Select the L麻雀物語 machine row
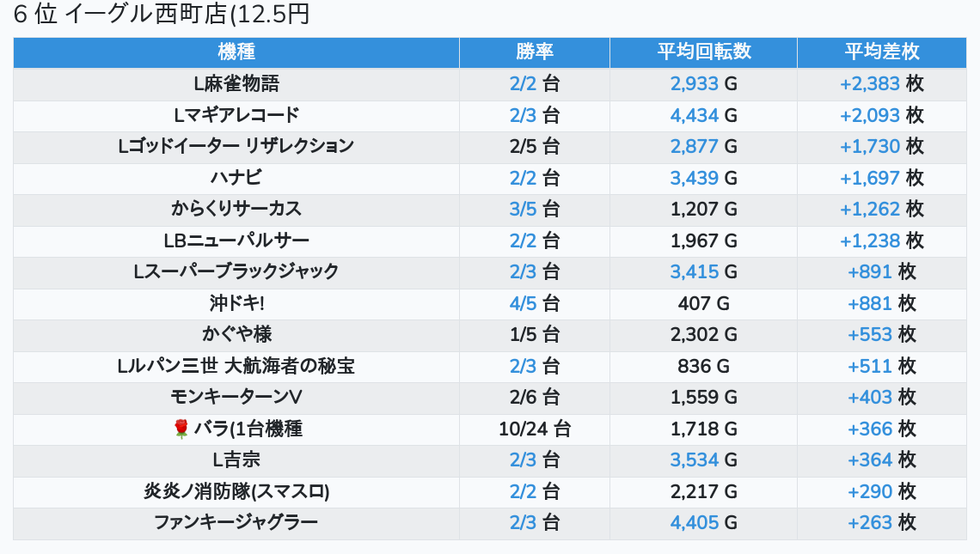Screen dimensions: 980x554 click(x=490, y=83)
